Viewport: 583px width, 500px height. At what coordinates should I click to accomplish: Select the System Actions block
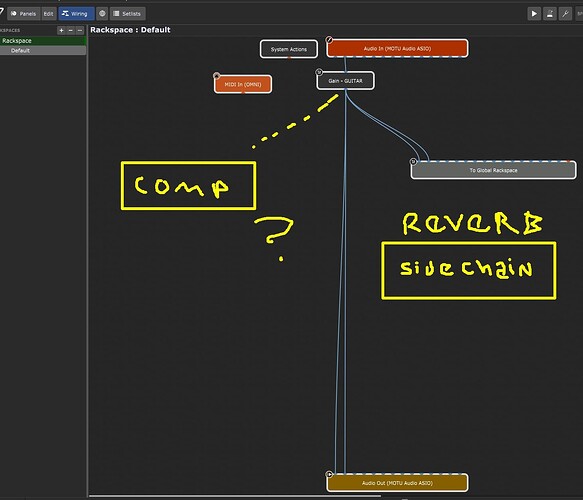289,49
